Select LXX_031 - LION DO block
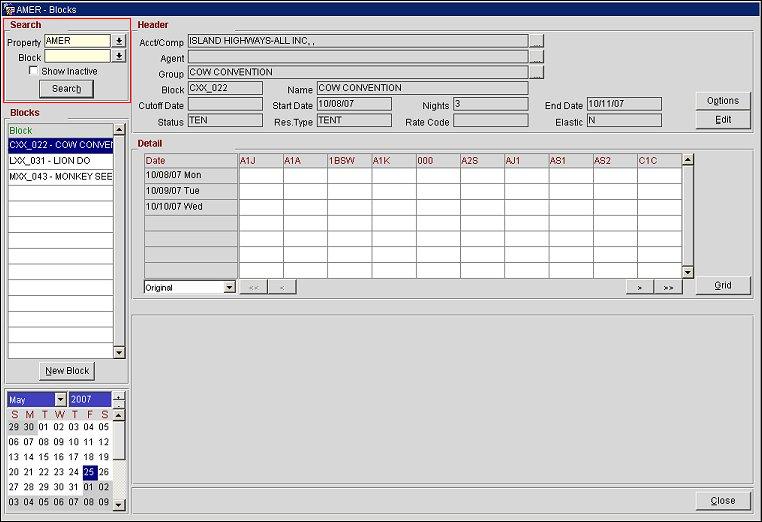 (60, 160)
